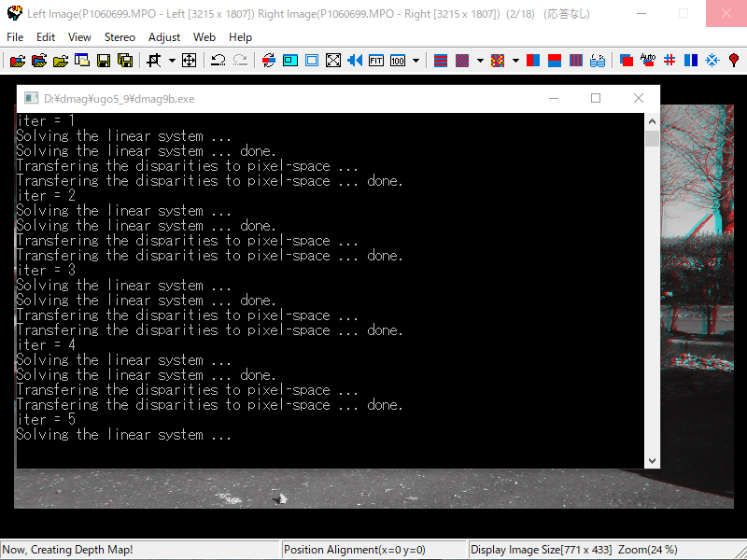
Task: Open the zoom percentage dropdown arrow
Action: pyautogui.click(x=416, y=61)
